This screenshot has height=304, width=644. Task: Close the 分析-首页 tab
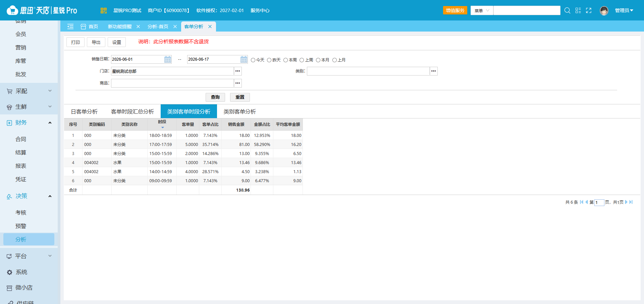175,27
